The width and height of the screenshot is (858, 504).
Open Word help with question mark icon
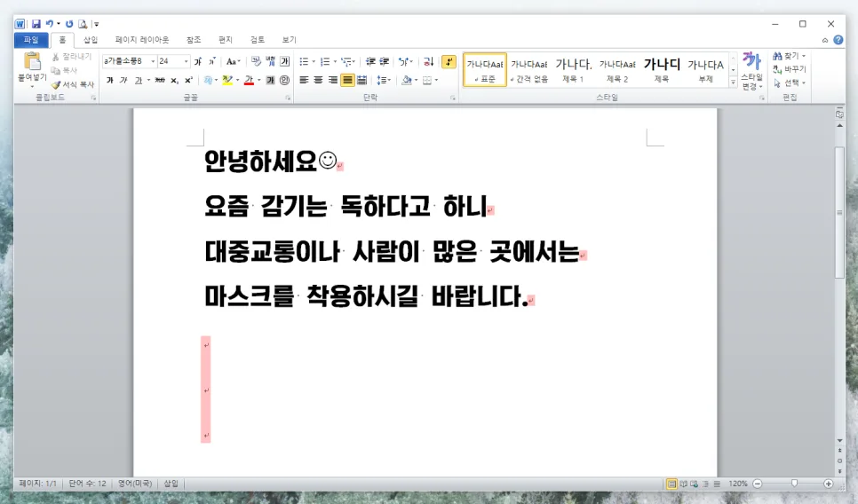(x=838, y=40)
